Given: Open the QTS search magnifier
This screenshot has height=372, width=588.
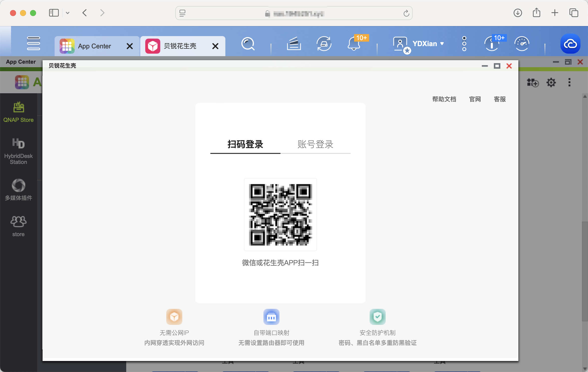Looking at the screenshot, I should 248,44.
